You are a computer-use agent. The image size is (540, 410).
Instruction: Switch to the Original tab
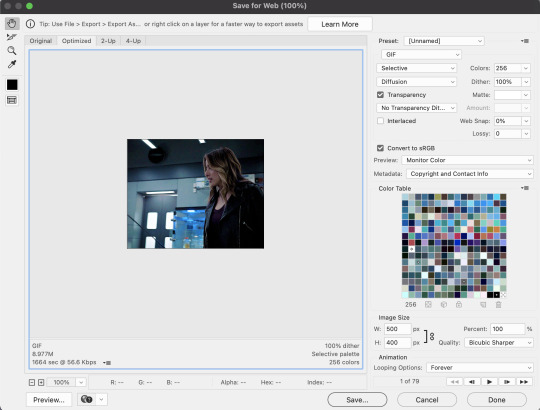[x=41, y=41]
